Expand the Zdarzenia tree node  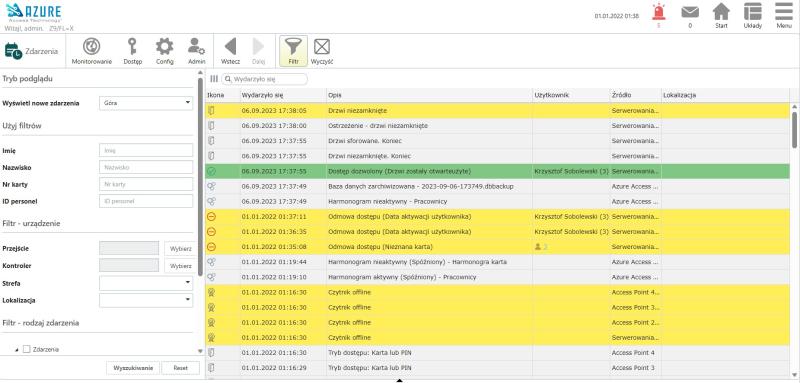click(x=16, y=350)
